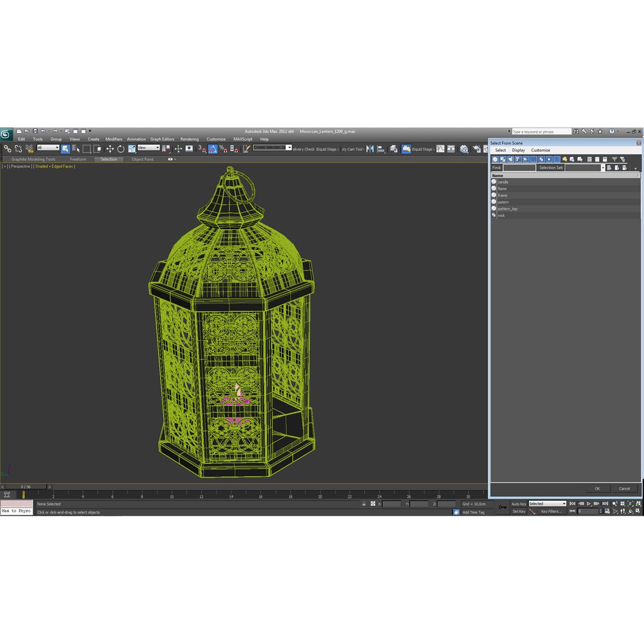Toggle Window/Crossing selection mode

[97, 148]
